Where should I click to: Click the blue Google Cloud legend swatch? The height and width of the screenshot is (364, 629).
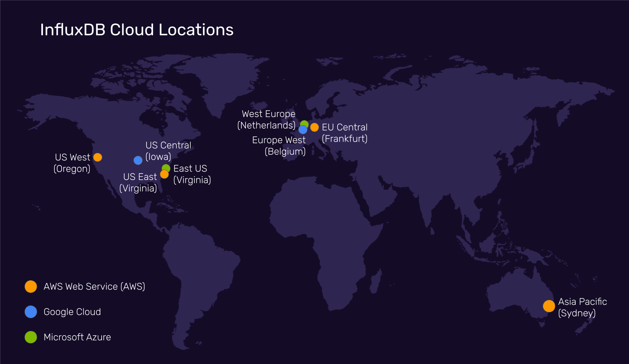click(31, 312)
